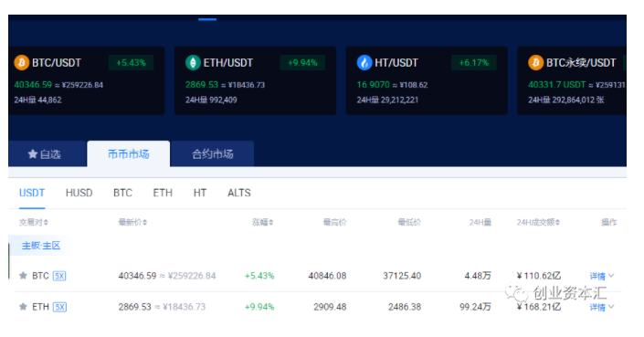
Task: Select the ALTS market filter
Action: tap(239, 193)
